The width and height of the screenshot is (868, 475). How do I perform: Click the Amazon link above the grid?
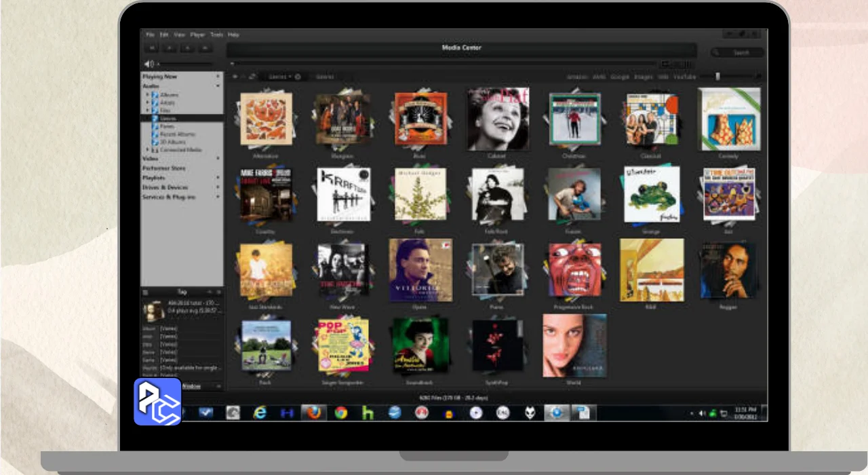click(576, 77)
